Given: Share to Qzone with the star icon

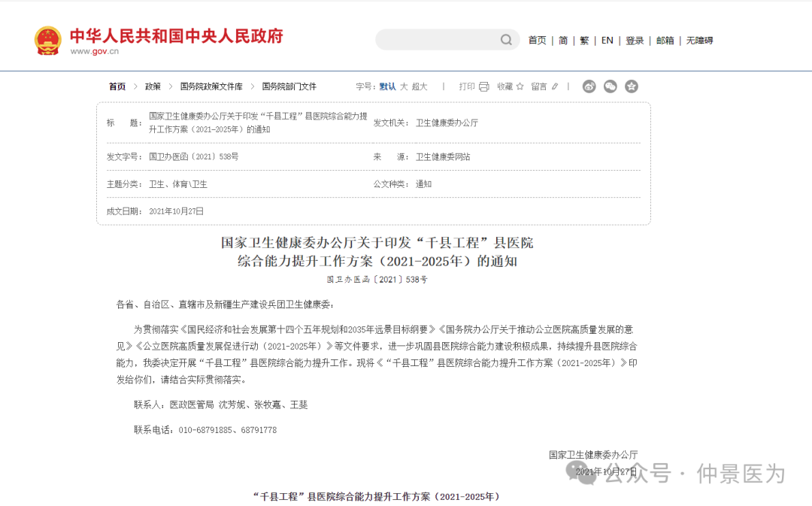Looking at the screenshot, I should 632,86.
